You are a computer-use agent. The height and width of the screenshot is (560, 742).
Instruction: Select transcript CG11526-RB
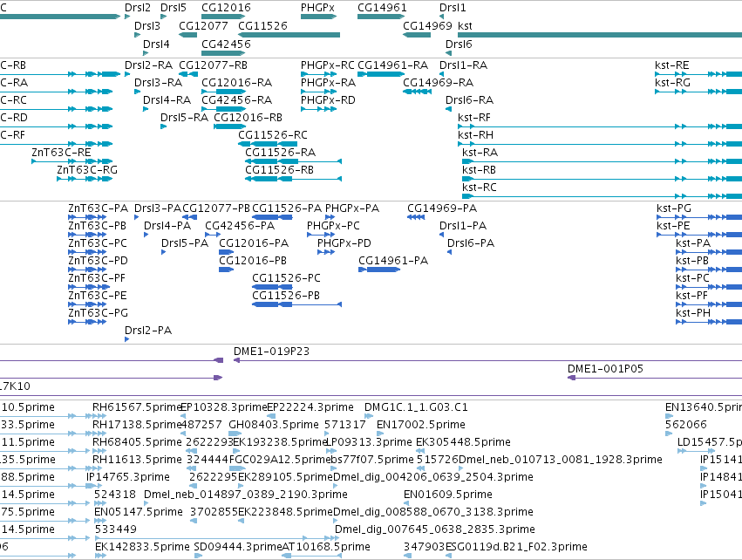279,170
